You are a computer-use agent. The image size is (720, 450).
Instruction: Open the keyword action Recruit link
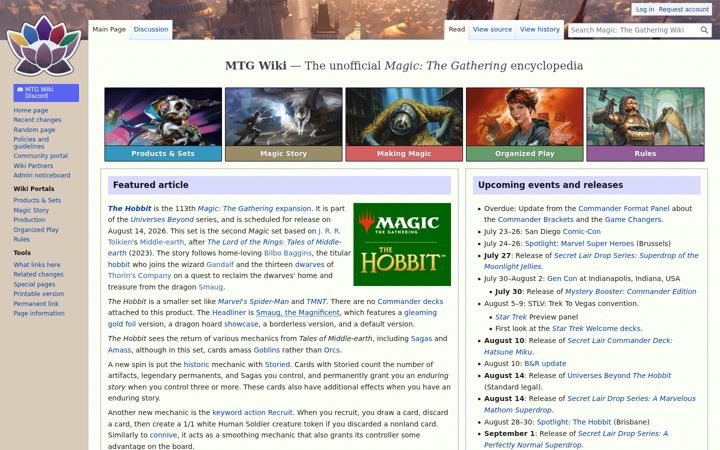click(252, 412)
